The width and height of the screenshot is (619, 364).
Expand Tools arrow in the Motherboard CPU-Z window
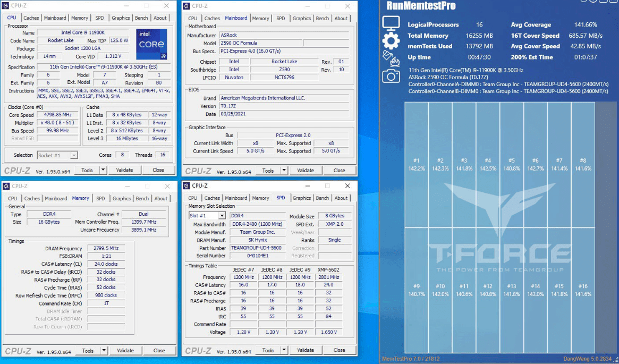(284, 171)
